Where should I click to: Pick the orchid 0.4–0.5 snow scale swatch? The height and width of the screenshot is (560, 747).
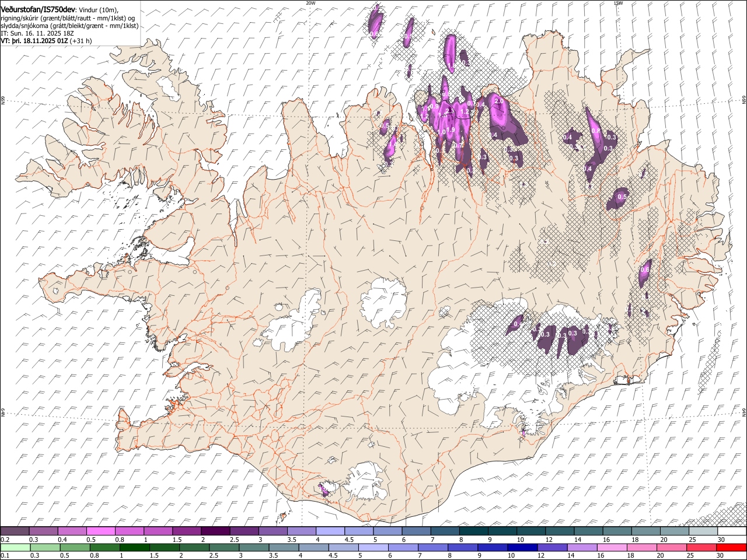[x=72, y=531]
